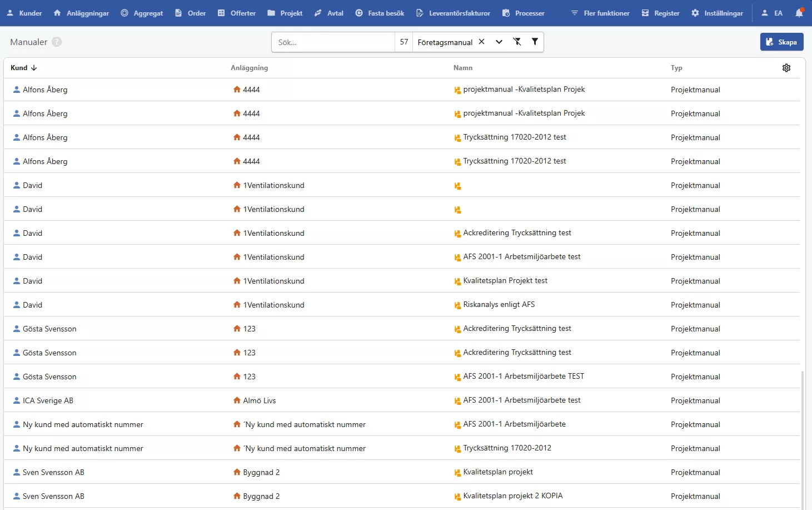Expand the Företagsmanual dropdown chevron

coord(499,42)
